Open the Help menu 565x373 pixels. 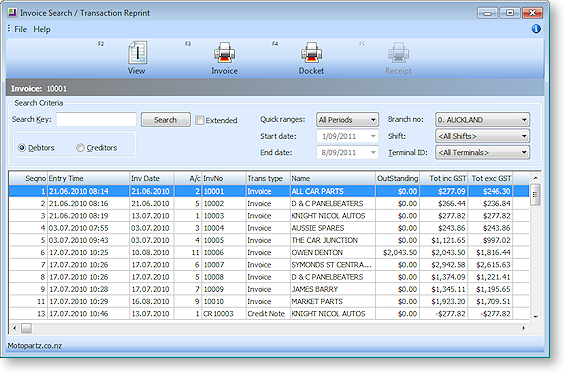click(42, 29)
